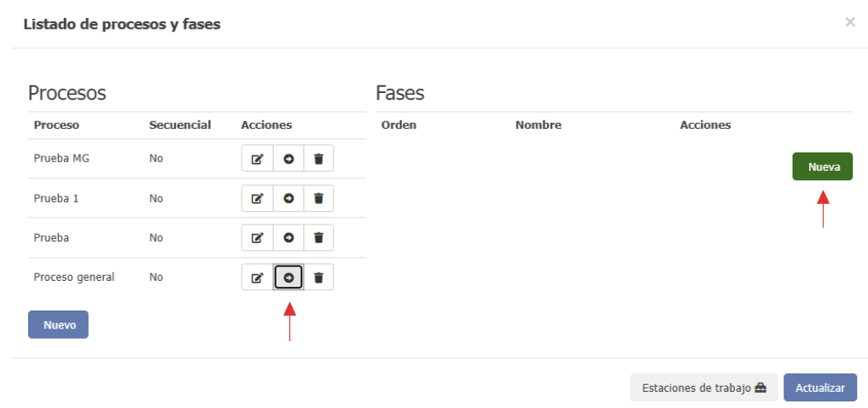Screen dimensions: 868x408
Task: Select the Proceso general row name
Action: [74, 277]
